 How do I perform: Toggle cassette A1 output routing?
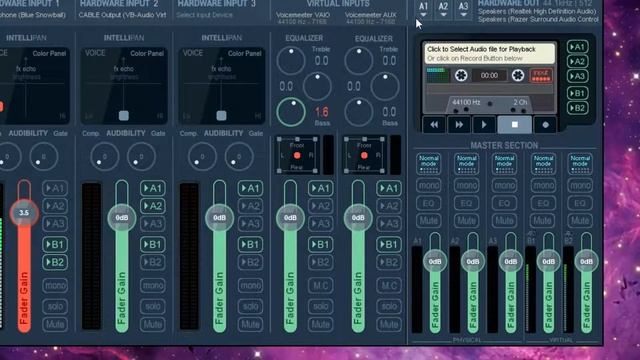click(x=577, y=47)
